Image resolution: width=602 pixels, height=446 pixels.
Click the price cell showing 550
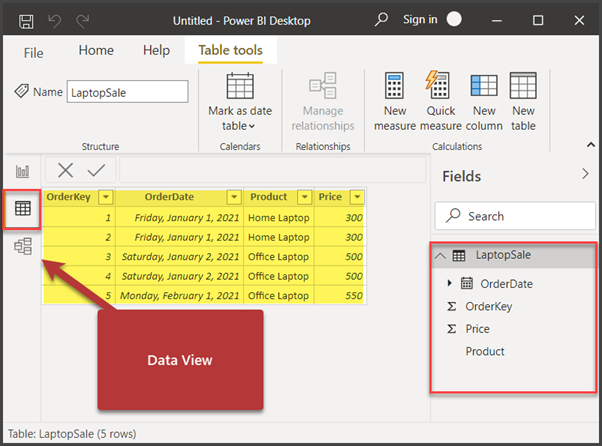pyautogui.click(x=339, y=296)
